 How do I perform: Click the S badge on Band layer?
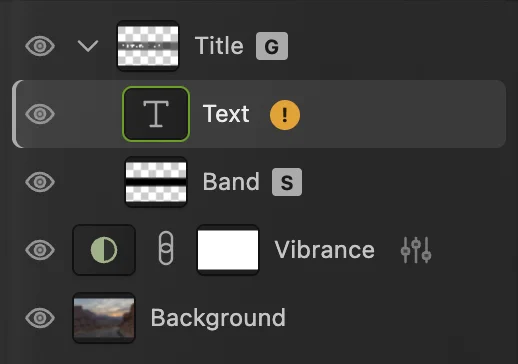click(x=287, y=182)
